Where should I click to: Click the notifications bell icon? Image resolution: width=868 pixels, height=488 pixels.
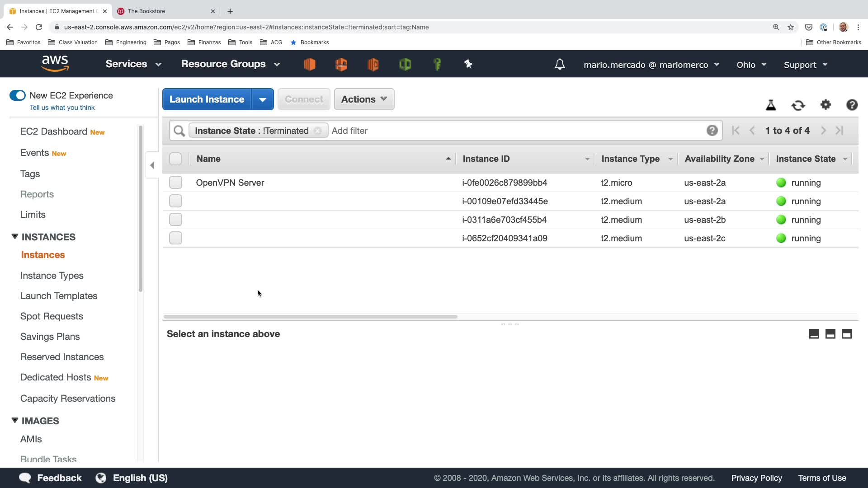(x=560, y=65)
